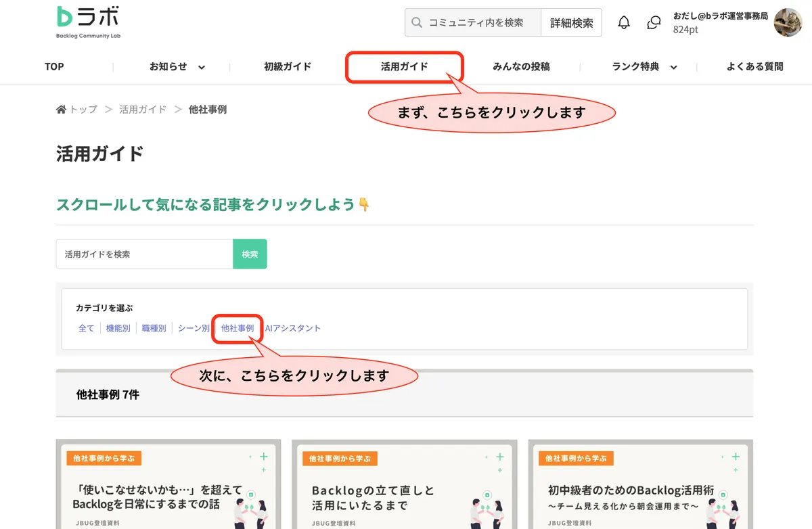Viewport: 812px width, 529px height.
Task: Open みんなの投稿 in navigation
Action: [x=521, y=67]
